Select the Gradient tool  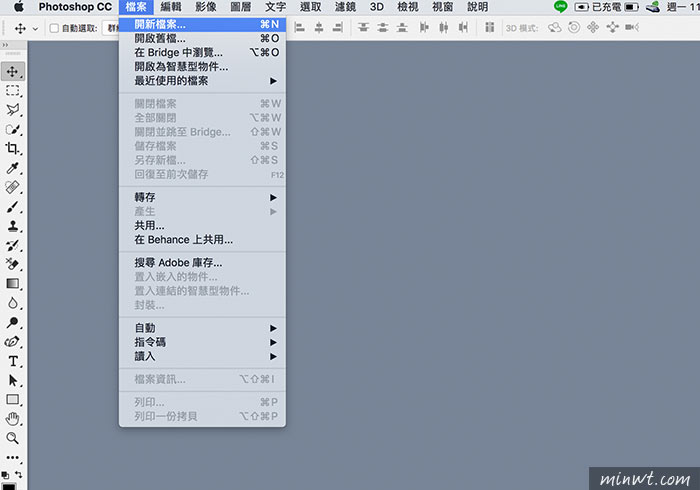pyautogui.click(x=12, y=284)
